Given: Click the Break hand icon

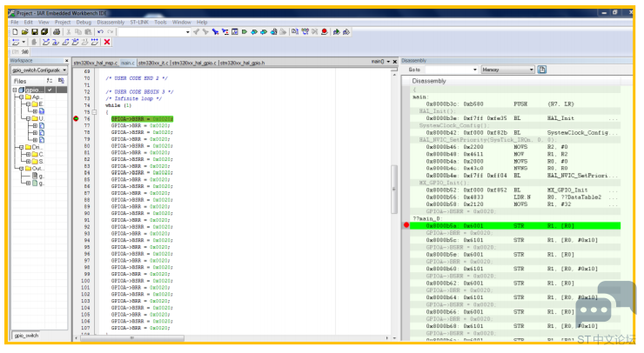Looking at the screenshot, I should (x=34, y=42).
